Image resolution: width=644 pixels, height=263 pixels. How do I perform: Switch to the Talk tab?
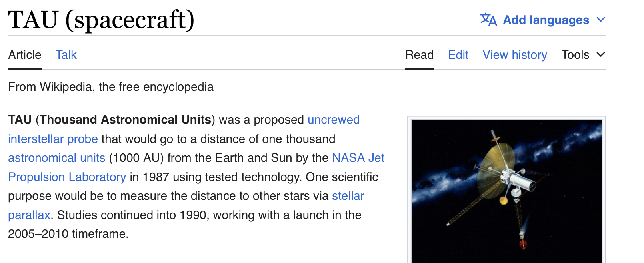click(66, 55)
